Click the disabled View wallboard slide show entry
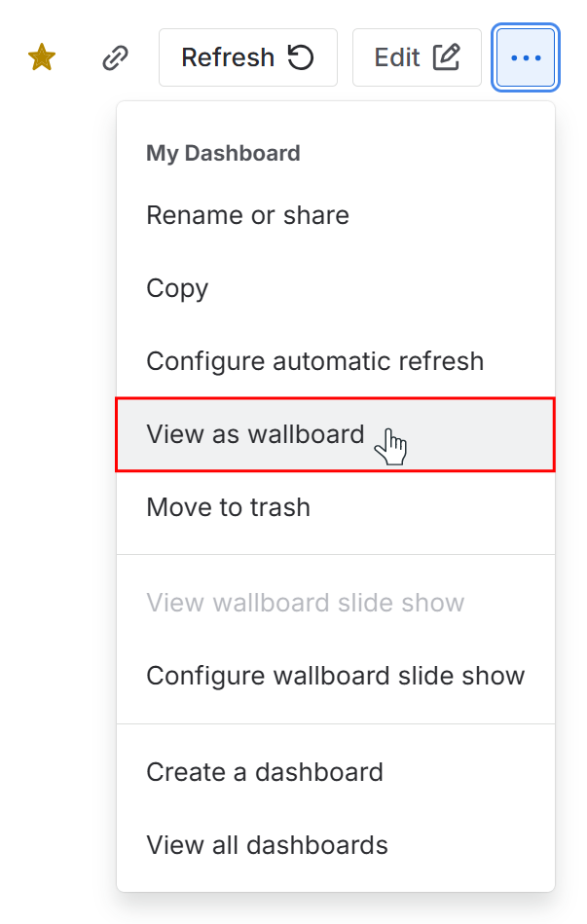Viewport: 587px width, 924px height. pyautogui.click(x=305, y=603)
